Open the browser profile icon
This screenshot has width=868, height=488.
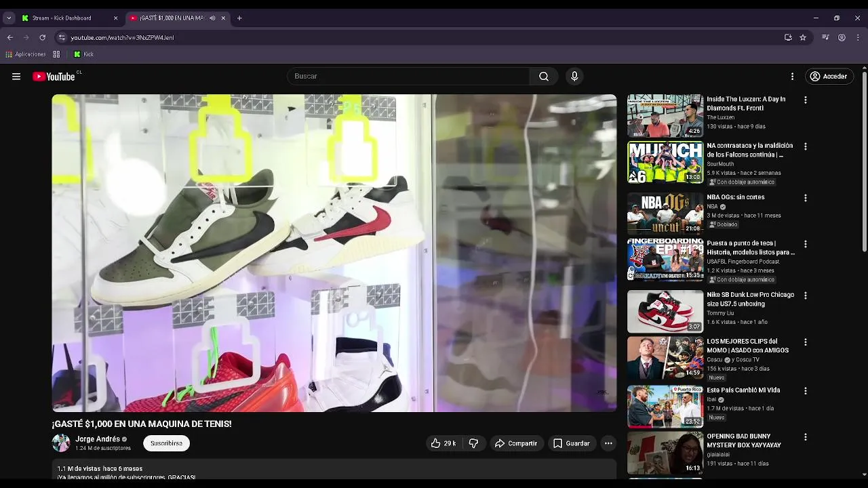842,37
